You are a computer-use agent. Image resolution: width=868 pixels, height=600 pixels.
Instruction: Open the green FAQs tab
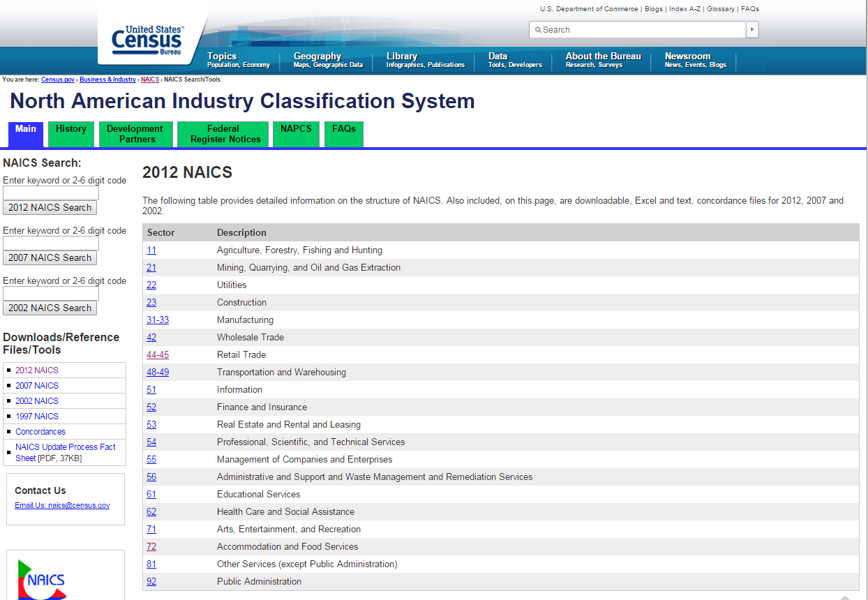tap(344, 134)
